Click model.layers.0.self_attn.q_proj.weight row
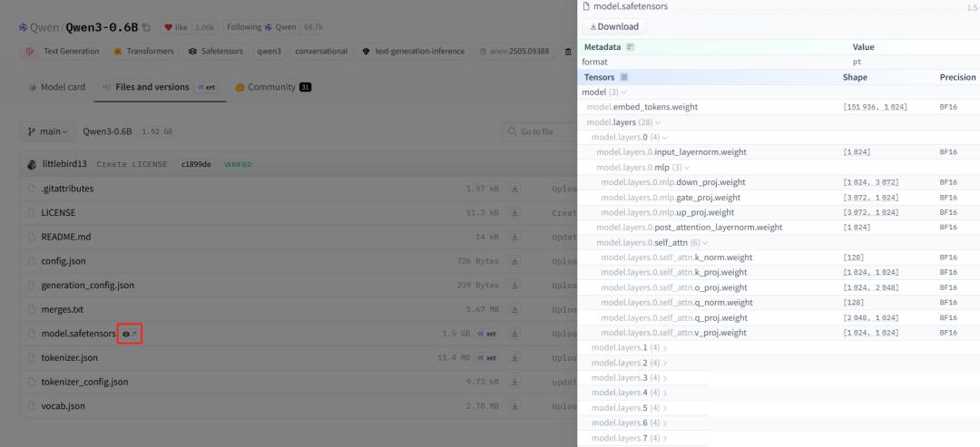980x447 pixels. [x=779, y=317]
